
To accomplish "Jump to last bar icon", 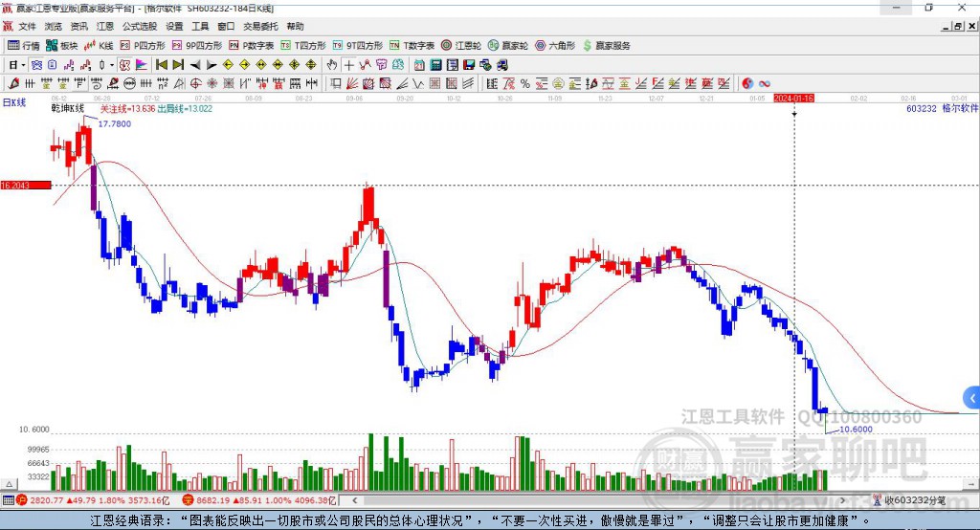I will click(x=178, y=65).
